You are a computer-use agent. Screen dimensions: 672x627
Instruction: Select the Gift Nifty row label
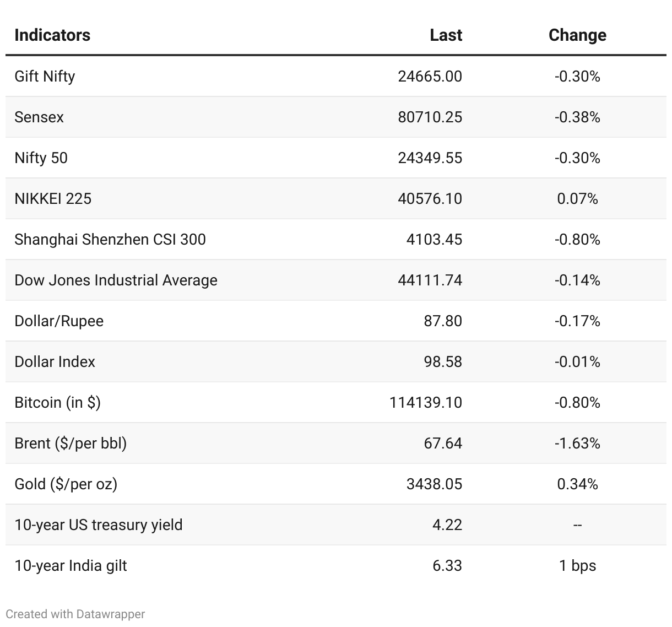point(45,76)
